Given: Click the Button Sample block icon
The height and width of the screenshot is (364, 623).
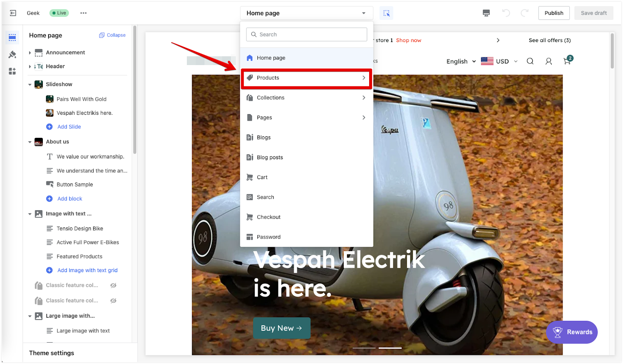Looking at the screenshot, I should pyautogui.click(x=50, y=184).
